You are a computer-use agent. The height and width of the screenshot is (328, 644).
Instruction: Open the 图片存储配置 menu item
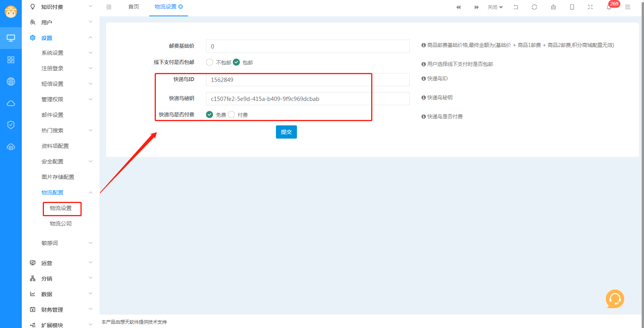coord(58,177)
